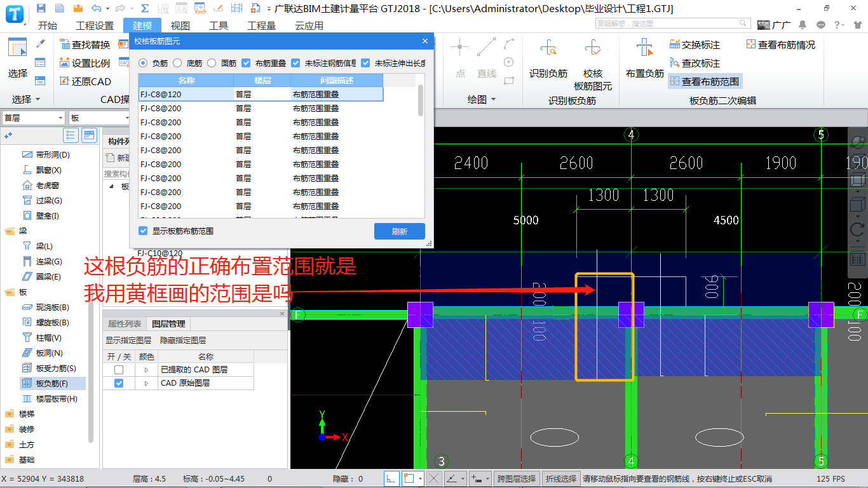This screenshot has width=868, height=488.
Task: Open the 工程量 ribbon tab
Action: (262, 25)
